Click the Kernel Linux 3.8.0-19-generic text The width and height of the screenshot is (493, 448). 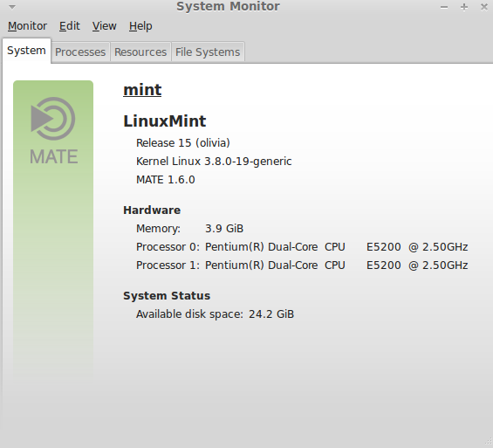point(214,162)
